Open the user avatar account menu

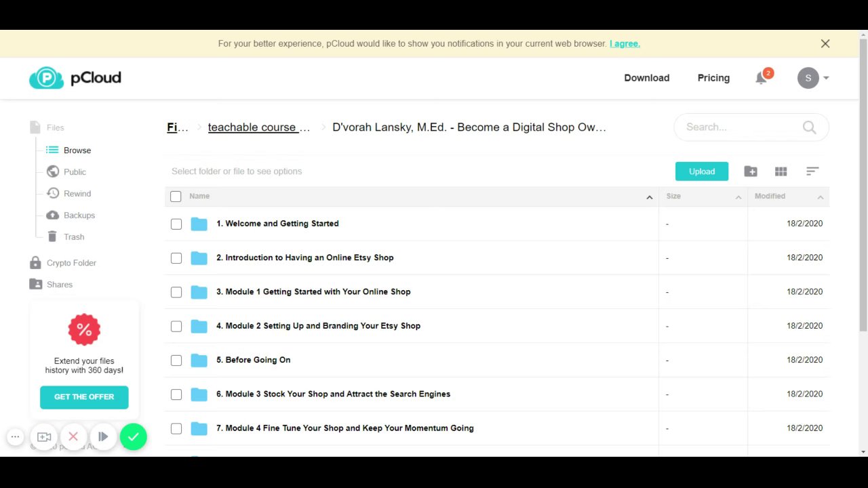pyautogui.click(x=812, y=78)
